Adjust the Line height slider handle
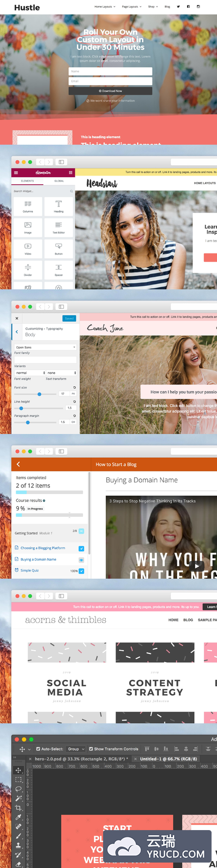217x868 pixels. 21,408
